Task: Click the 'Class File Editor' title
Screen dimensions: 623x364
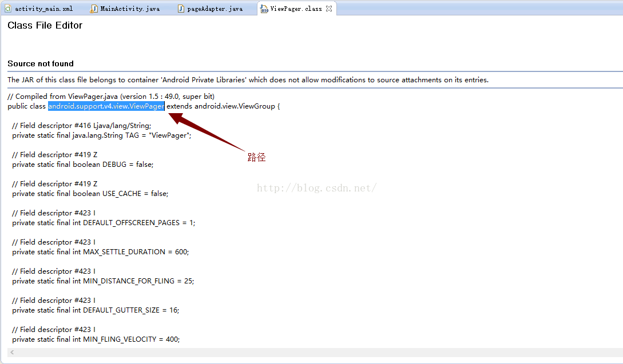Action: [x=45, y=25]
